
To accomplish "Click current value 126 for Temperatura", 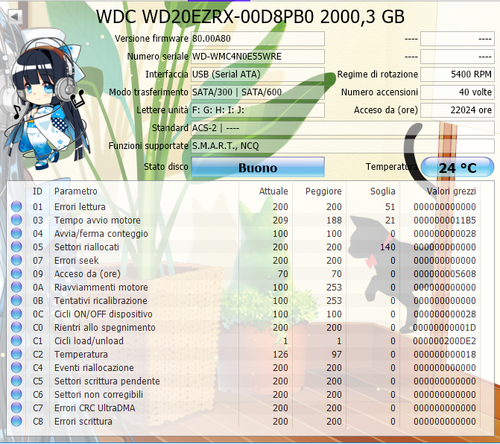I will click(x=280, y=354).
